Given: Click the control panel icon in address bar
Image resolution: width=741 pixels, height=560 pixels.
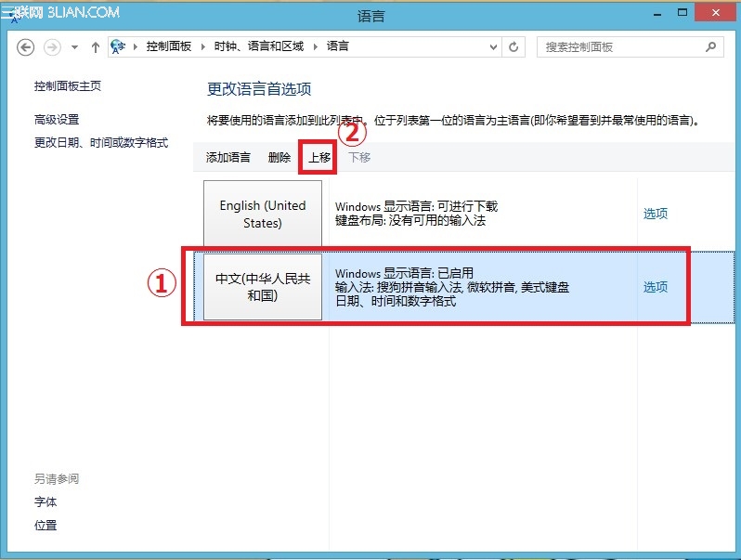Looking at the screenshot, I should pos(118,46).
